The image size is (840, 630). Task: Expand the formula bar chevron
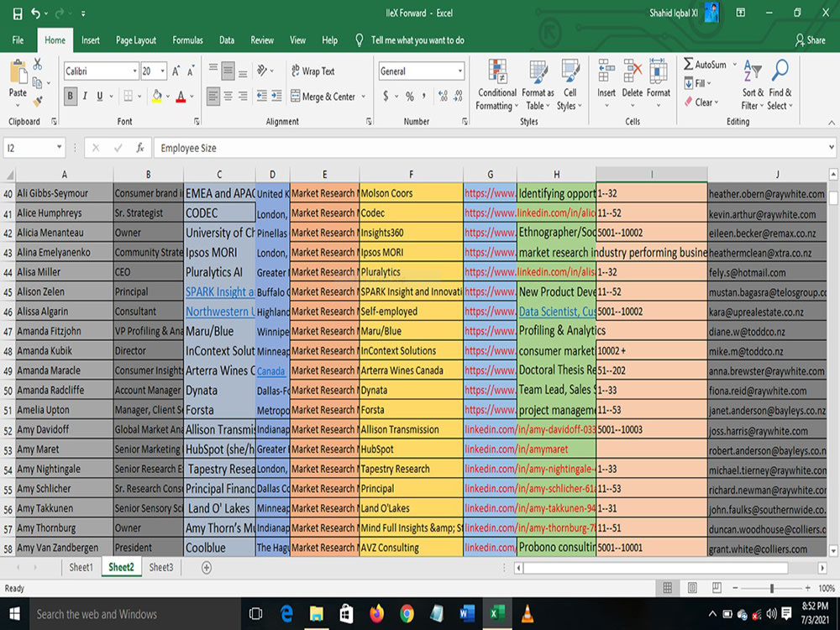831,147
